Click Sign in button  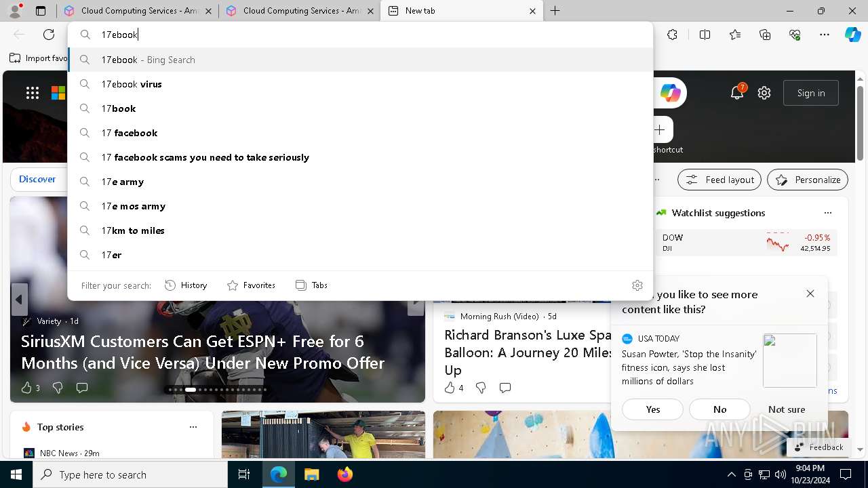[x=811, y=93]
